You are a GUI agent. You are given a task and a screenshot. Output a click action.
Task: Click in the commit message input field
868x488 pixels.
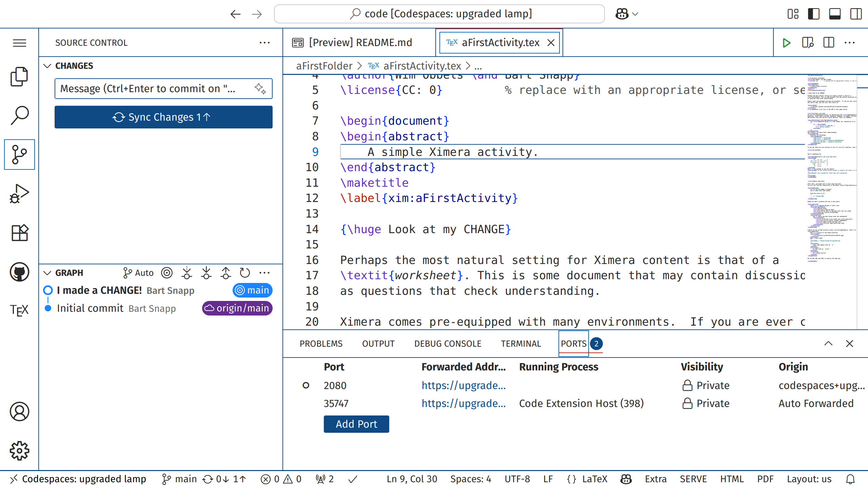153,89
